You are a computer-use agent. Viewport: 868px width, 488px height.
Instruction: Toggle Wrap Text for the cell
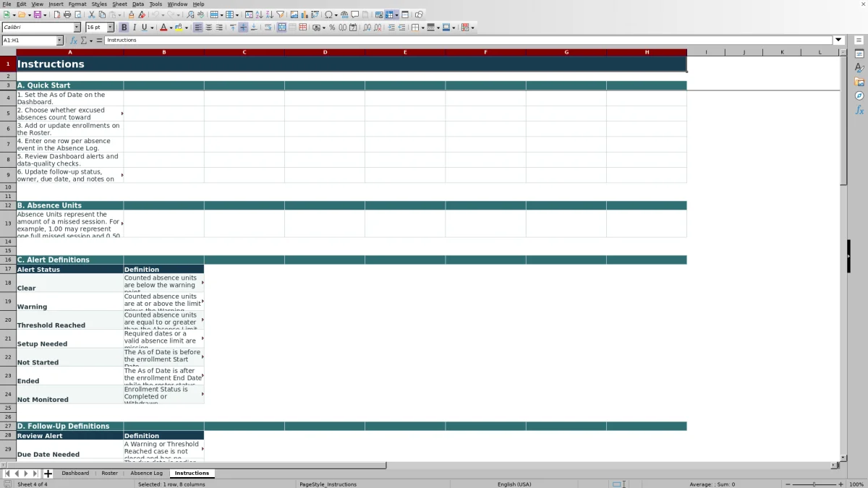coord(268,27)
